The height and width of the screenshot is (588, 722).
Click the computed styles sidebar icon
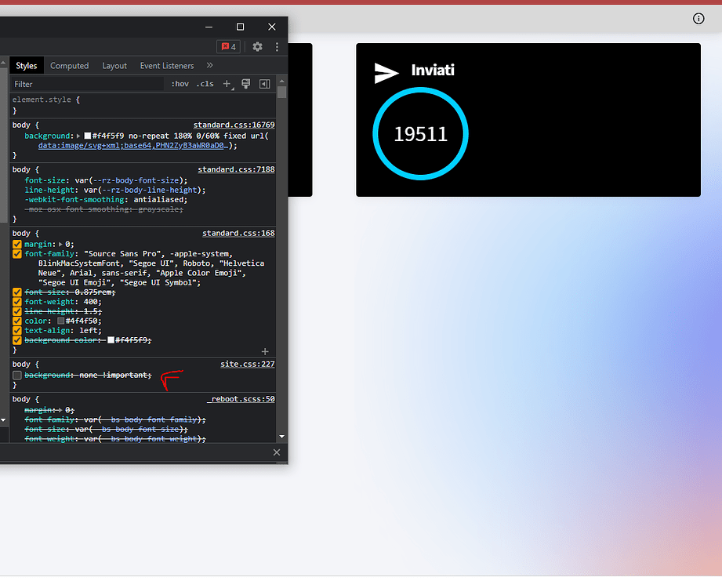coord(264,84)
